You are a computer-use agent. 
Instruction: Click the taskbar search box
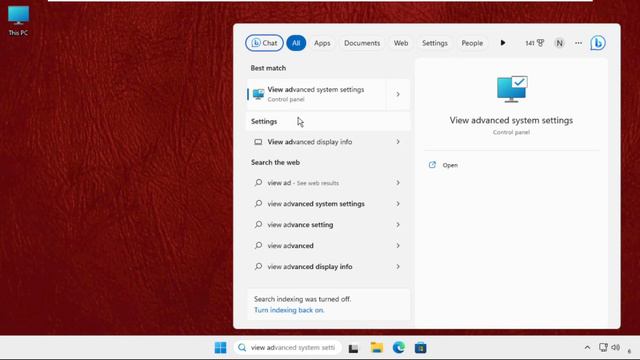coord(287,347)
